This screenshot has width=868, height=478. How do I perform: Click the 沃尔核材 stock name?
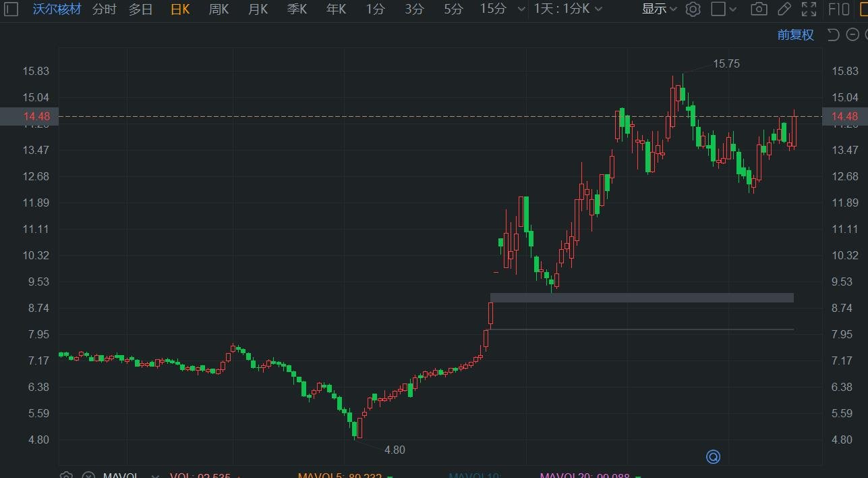(57, 9)
